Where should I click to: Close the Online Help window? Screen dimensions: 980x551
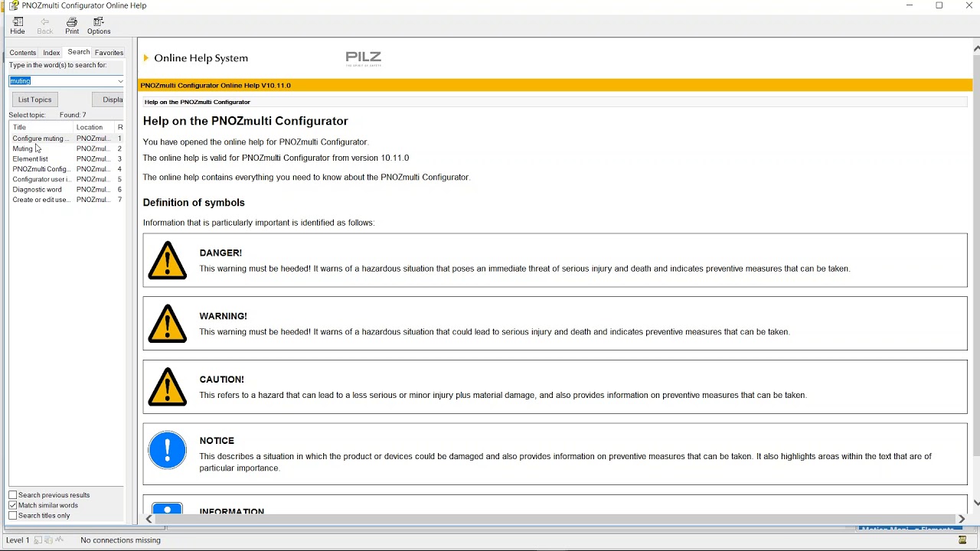coord(969,5)
